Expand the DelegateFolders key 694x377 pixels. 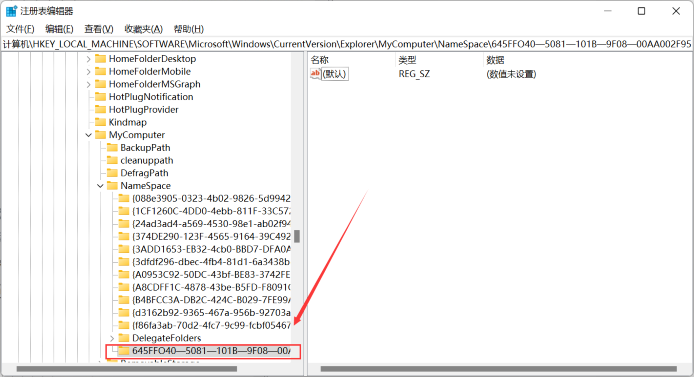(112, 338)
